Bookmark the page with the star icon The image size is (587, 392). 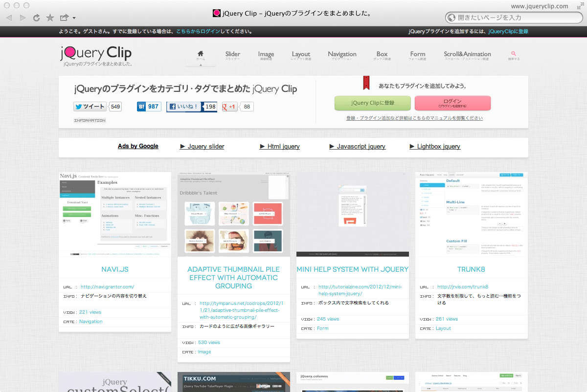50,18
